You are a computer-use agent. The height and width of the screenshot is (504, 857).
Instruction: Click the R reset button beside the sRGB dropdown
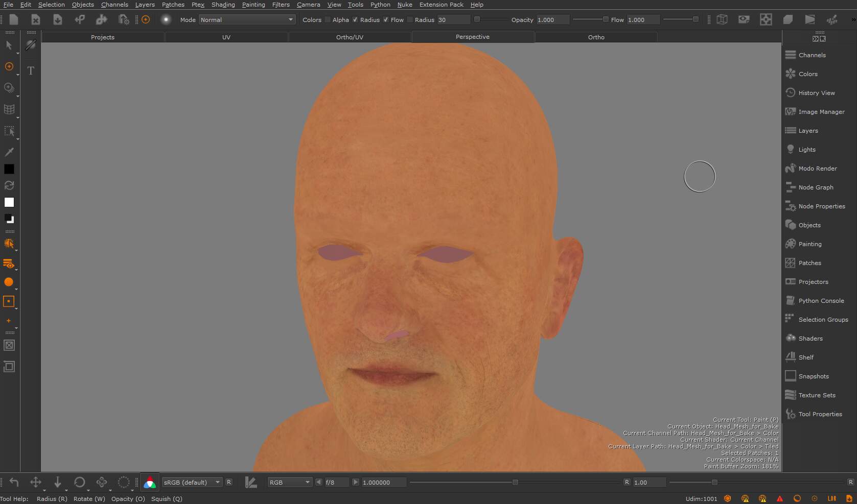[x=229, y=482]
